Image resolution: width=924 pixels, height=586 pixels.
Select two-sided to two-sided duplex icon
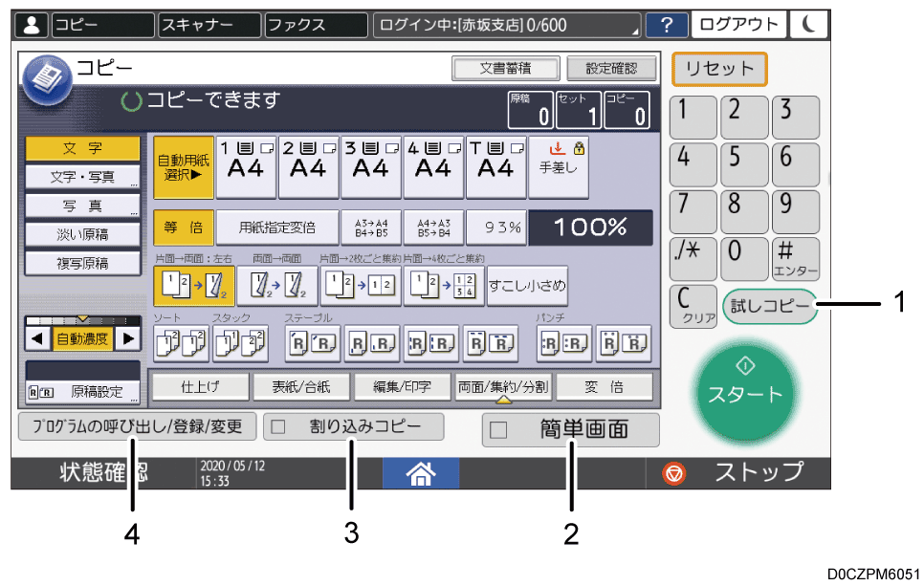coord(277,286)
